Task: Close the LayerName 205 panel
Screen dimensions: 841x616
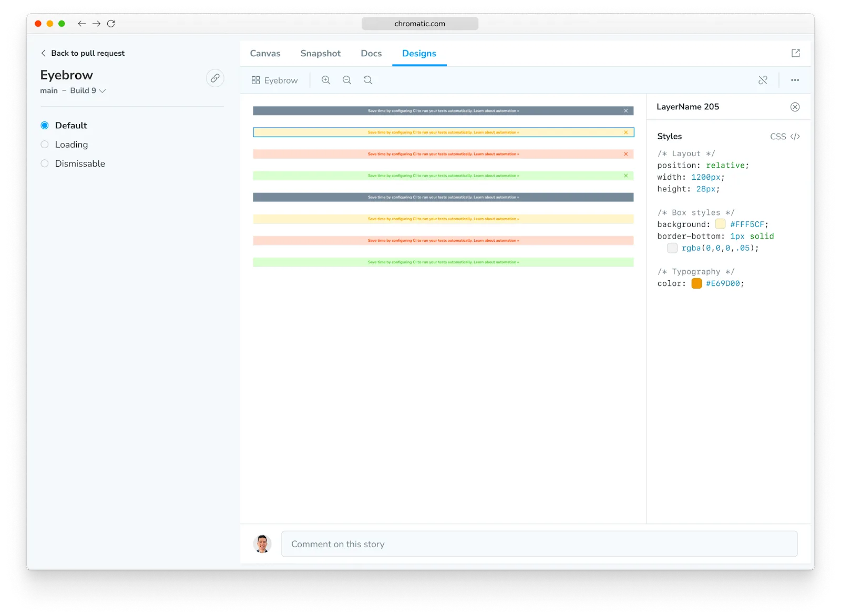Action: [795, 107]
